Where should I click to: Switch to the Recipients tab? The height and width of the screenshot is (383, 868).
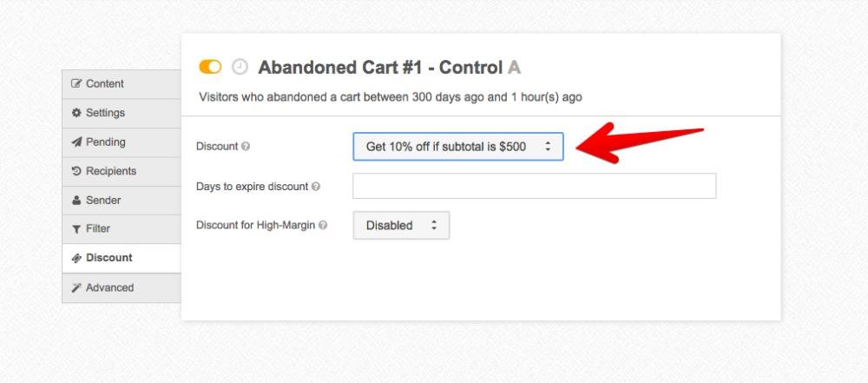coord(110,171)
